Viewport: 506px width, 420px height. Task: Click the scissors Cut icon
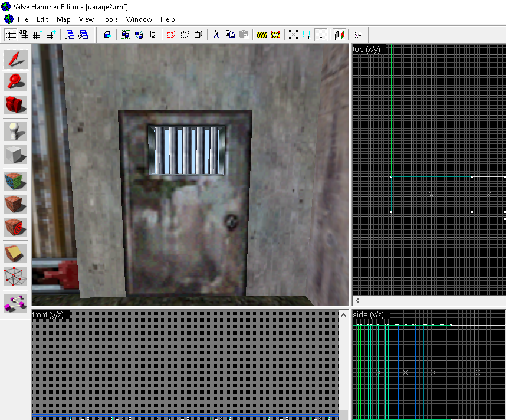pos(216,34)
